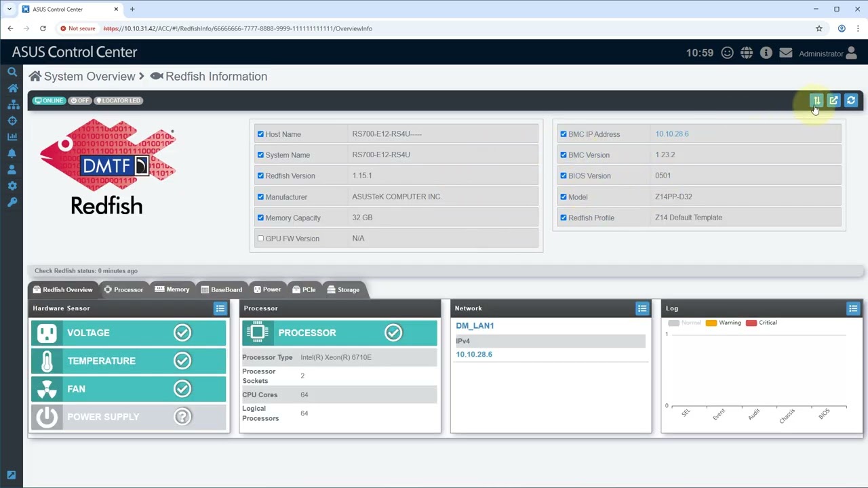Click the expand icon at sidebar bottom
This screenshot has width=868, height=488.
point(12,475)
